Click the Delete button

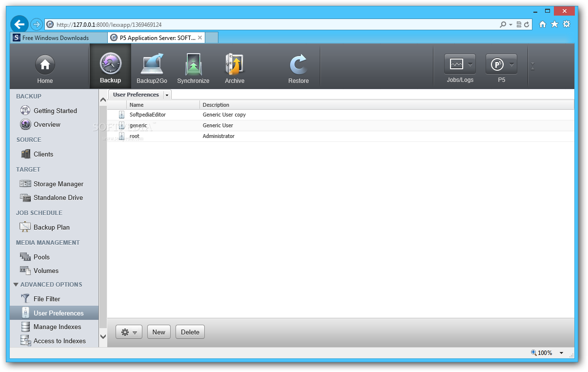point(190,332)
